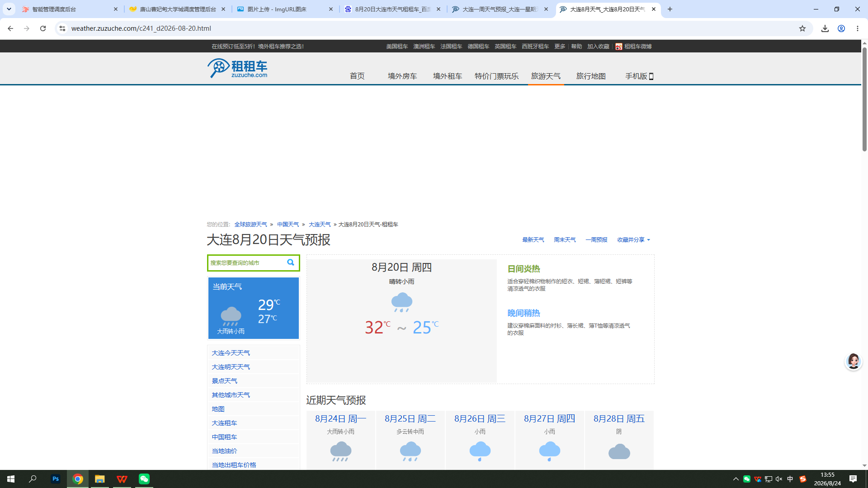Reload the page with refresh icon
868x488 pixels.
[x=43, y=28]
